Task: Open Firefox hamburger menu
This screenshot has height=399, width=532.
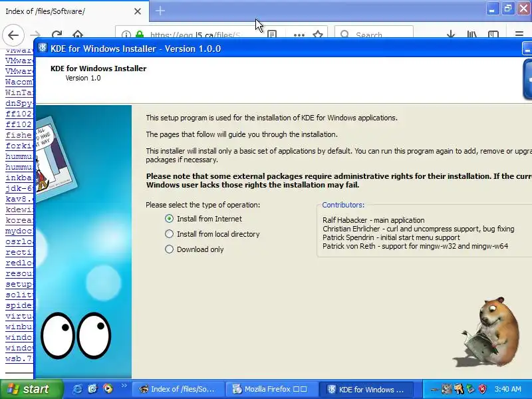Action: click(x=519, y=35)
